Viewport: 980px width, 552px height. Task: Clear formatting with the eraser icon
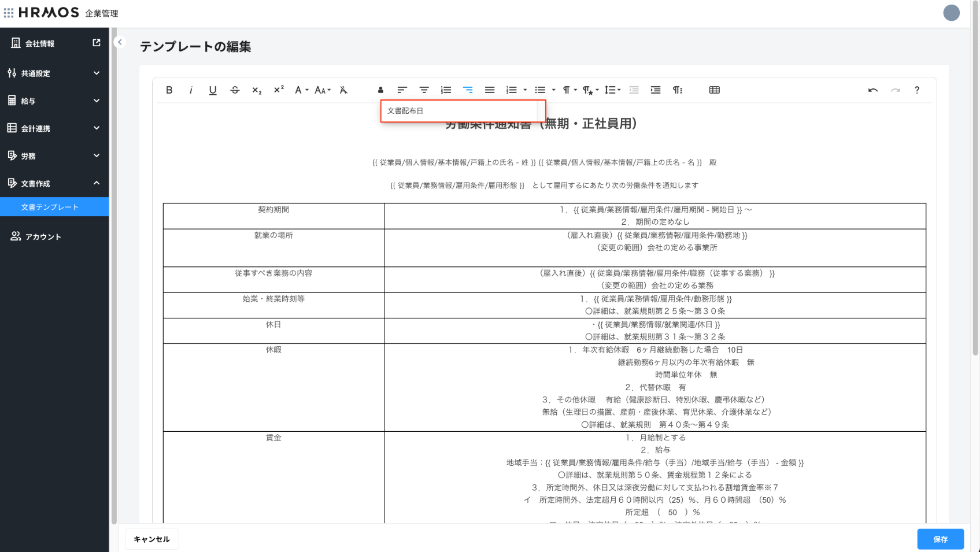click(x=343, y=90)
